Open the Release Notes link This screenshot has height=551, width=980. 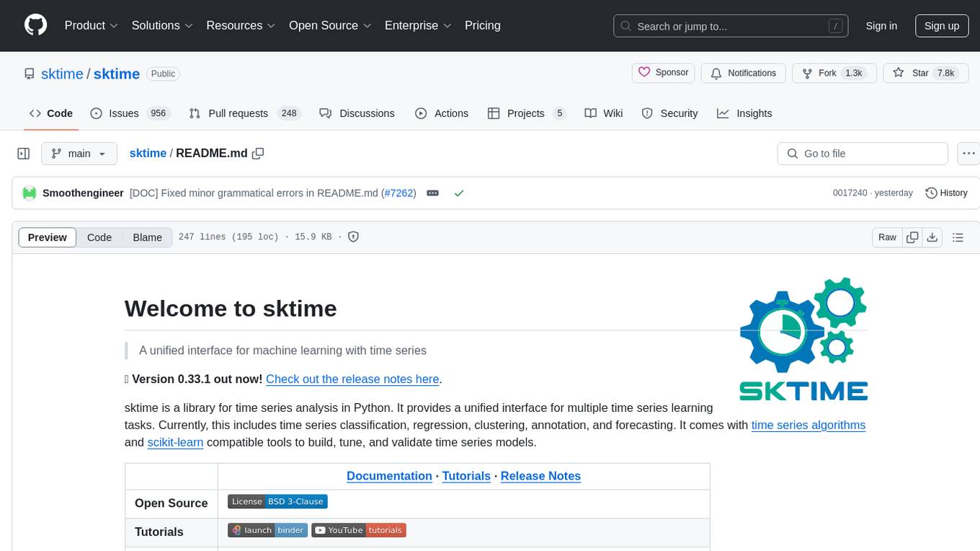coord(540,476)
